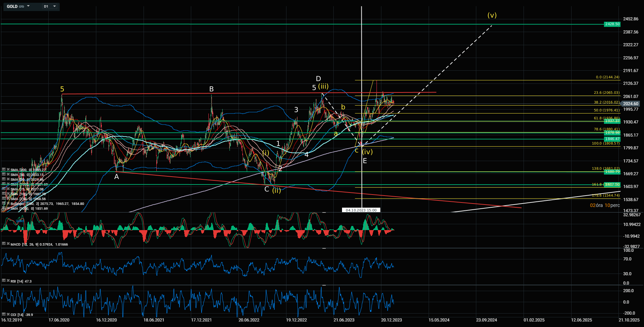Screen dimensions: 644x327
Task: Select the yellow (v) wave label
Action: (x=492, y=15)
